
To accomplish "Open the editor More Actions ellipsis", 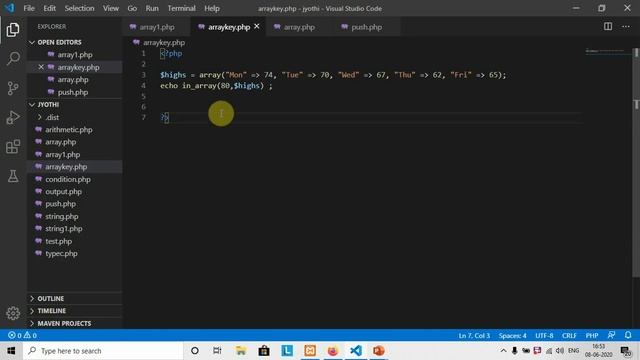I will 626,27.
